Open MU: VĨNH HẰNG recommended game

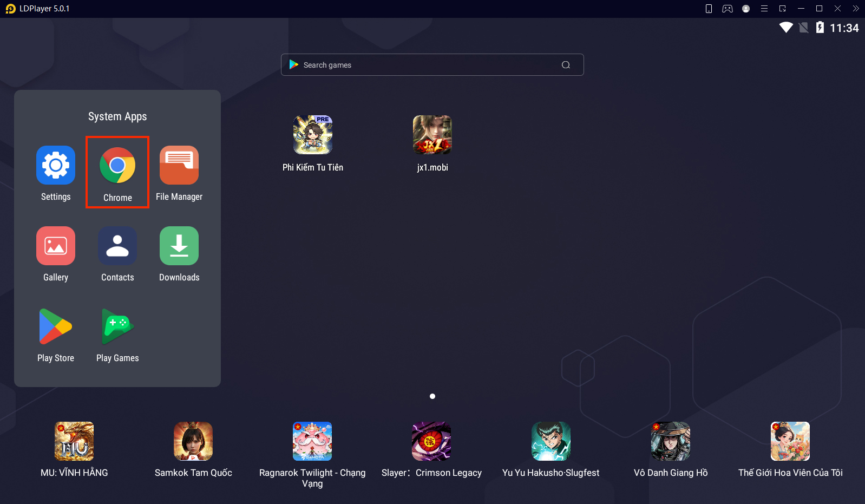(x=74, y=442)
